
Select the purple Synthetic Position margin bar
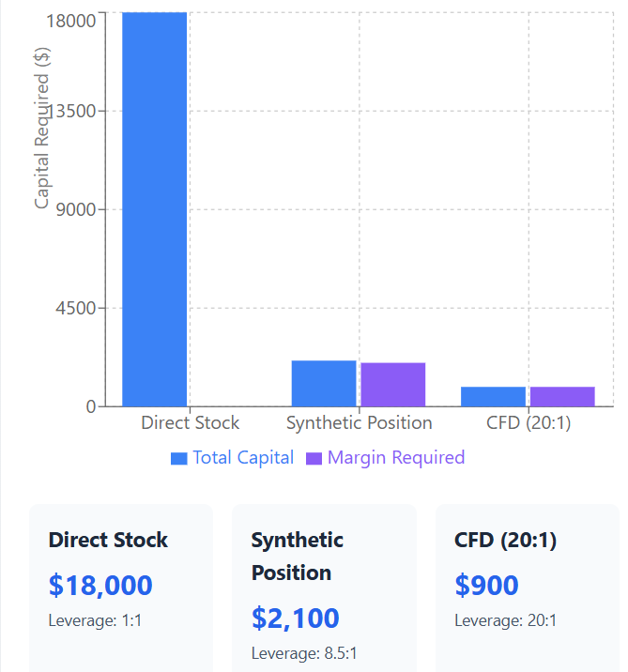tap(393, 384)
